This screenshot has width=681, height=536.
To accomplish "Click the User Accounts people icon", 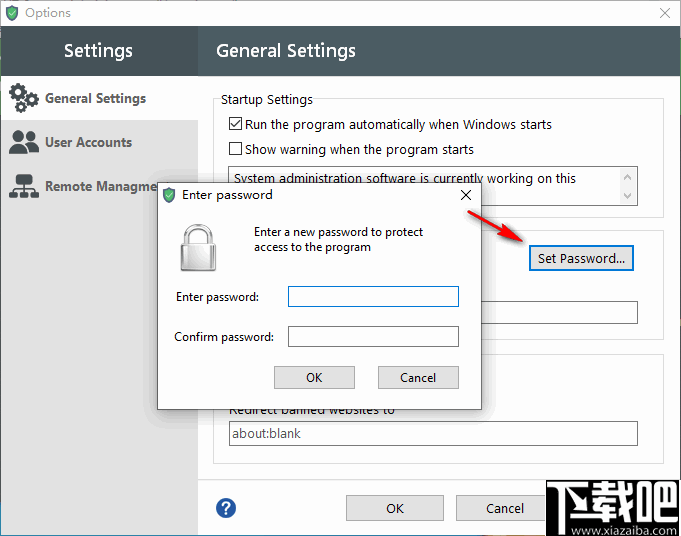I will click(23, 142).
